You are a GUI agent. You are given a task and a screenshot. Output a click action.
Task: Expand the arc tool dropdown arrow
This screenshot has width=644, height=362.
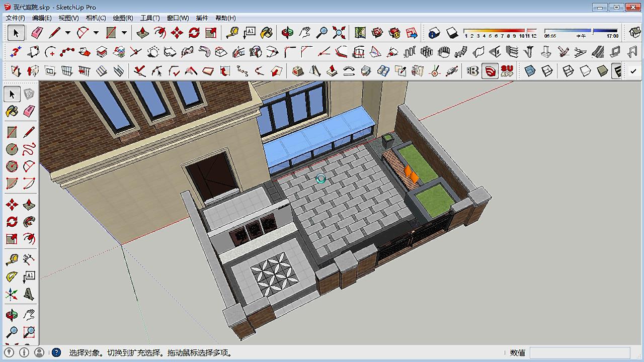coord(96,33)
